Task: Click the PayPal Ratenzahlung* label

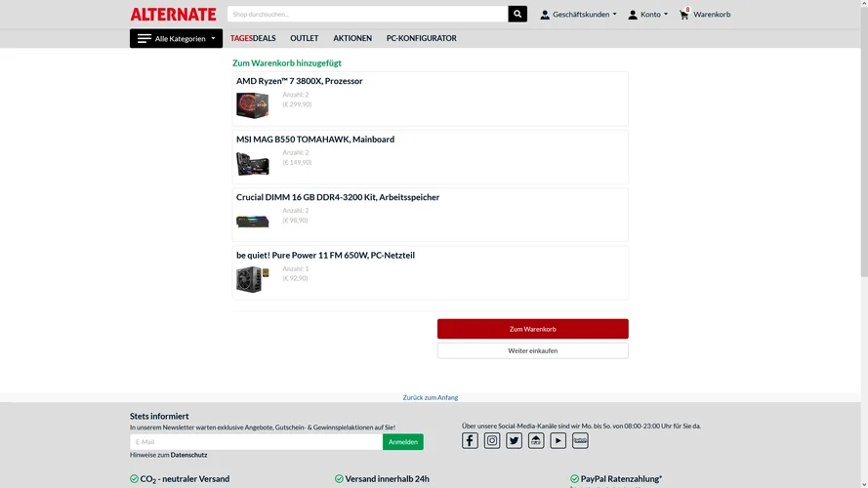Action: [x=621, y=478]
